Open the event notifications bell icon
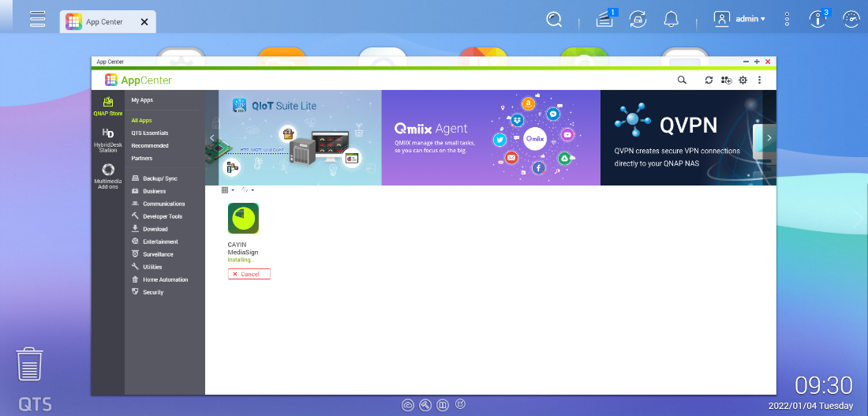This screenshot has width=868, height=416. [x=672, y=20]
